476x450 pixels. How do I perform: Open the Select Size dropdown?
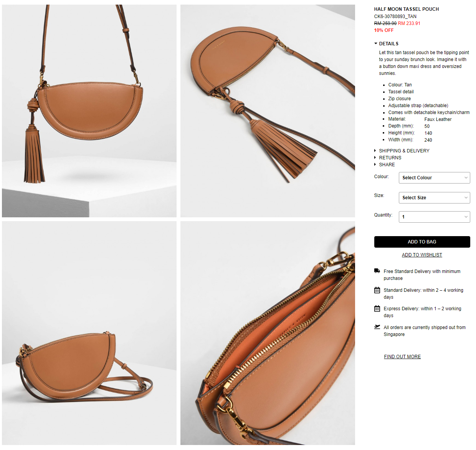435,198
